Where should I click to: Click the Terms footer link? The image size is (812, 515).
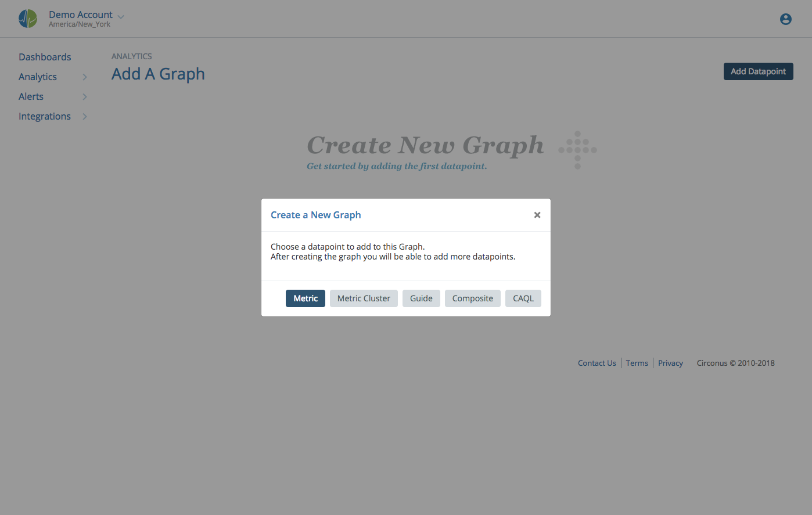637,362
